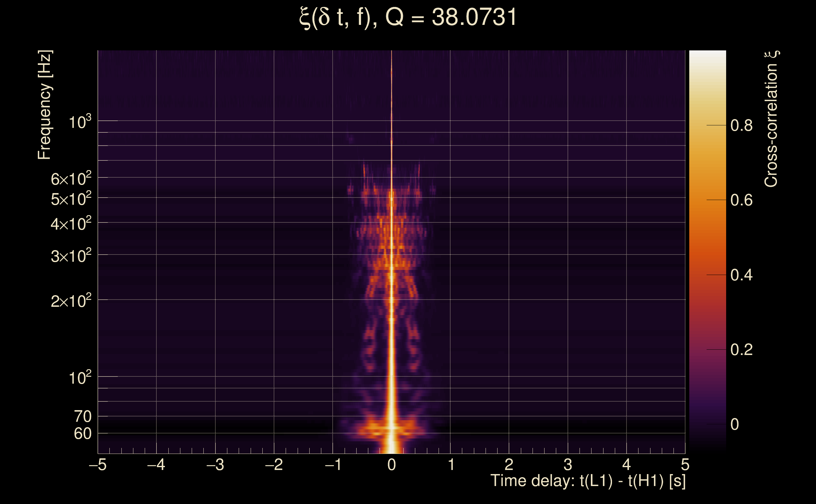Click the x-axis label −5
Viewport: 816px width, 504px height.
click(x=97, y=465)
